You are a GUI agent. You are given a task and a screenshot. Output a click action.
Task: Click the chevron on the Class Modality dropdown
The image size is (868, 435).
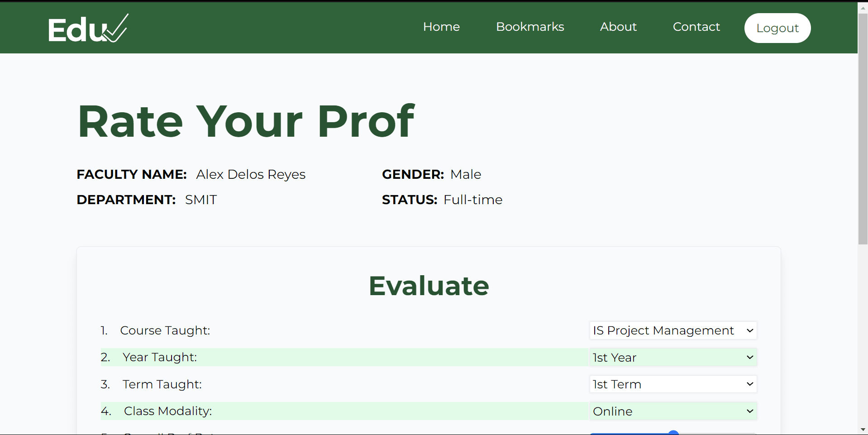[x=749, y=411]
